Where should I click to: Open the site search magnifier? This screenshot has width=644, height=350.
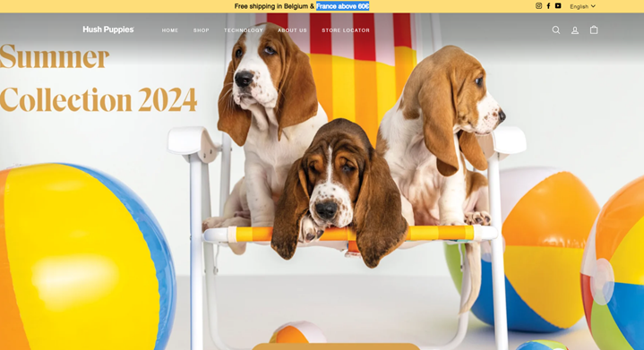tap(555, 30)
